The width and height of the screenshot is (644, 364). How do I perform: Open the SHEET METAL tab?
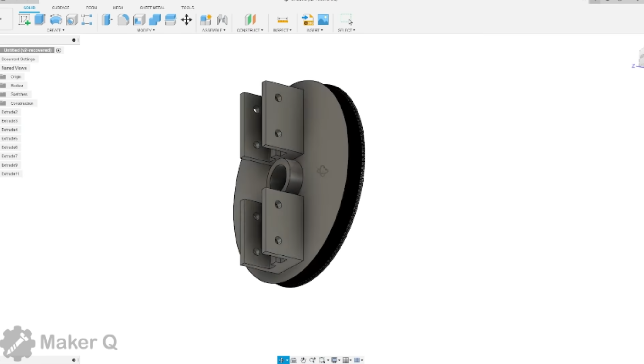[x=152, y=8]
